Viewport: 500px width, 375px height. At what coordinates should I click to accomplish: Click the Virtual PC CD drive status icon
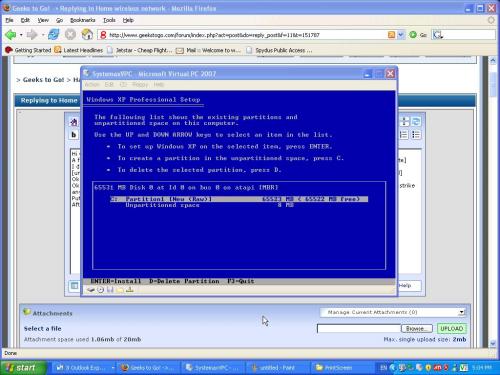pos(100,290)
